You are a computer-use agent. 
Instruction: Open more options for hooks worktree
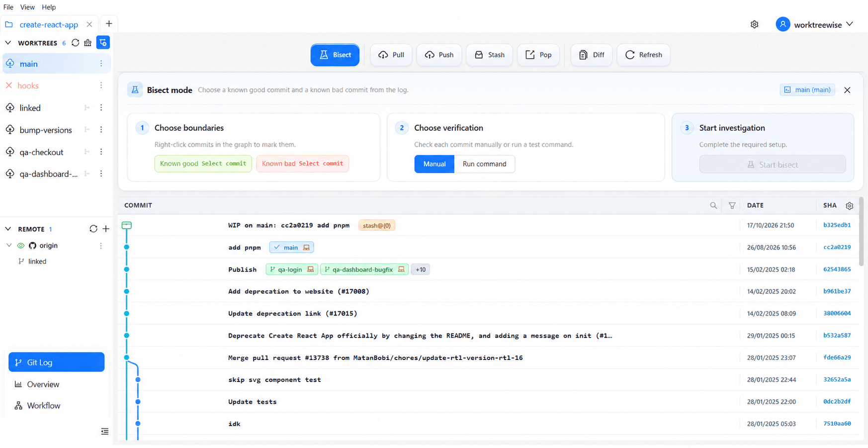(x=101, y=86)
